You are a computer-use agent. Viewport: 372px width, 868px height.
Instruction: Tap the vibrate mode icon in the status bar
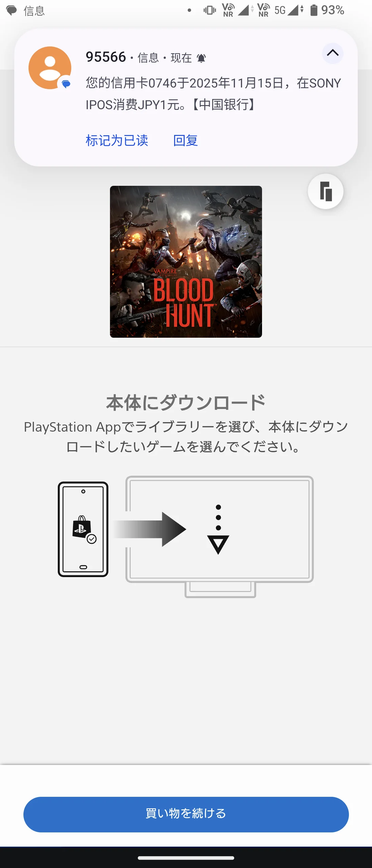click(x=209, y=10)
